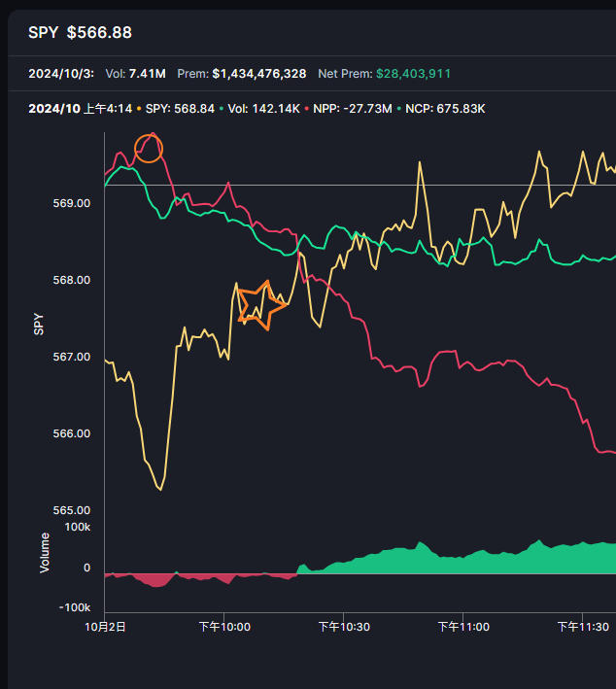Click the SPY $566.88 ticker title
The height and width of the screenshot is (689, 616).
point(80,33)
